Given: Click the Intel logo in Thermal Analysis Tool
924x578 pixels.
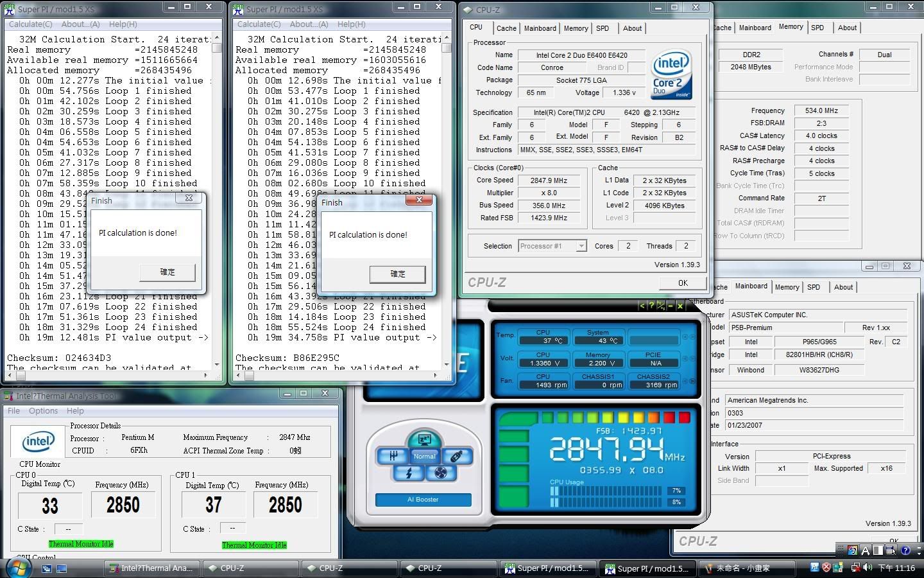Looking at the screenshot, I should (38, 442).
